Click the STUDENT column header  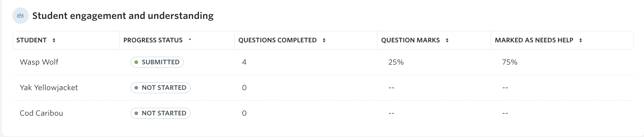[x=31, y=40]
